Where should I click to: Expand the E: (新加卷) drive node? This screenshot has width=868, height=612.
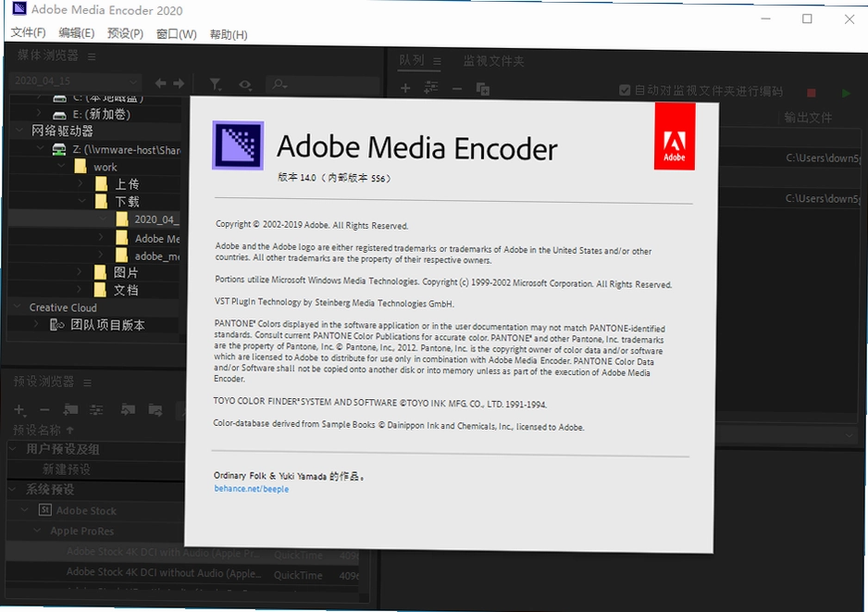click(x=39, y=114)
